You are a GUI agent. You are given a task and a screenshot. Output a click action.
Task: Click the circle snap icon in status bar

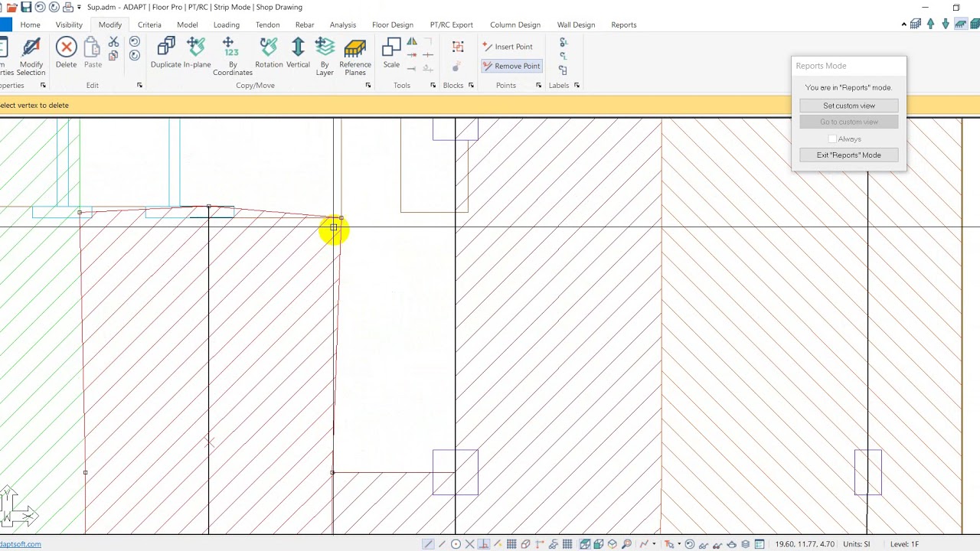pos(456,544)
